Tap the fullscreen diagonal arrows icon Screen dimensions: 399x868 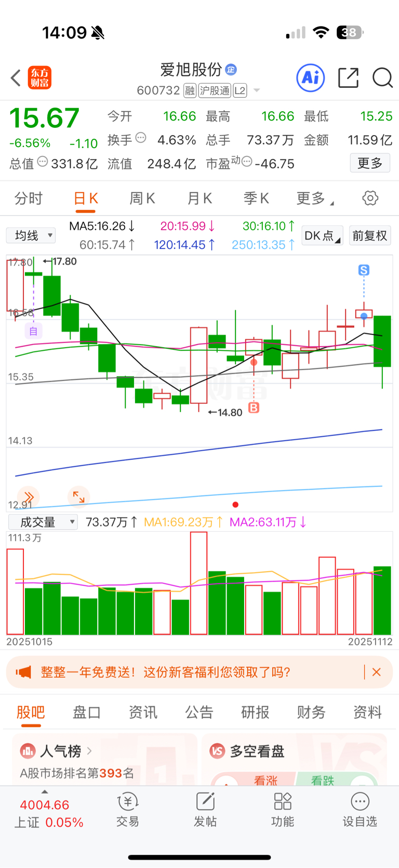coord(78,497)
